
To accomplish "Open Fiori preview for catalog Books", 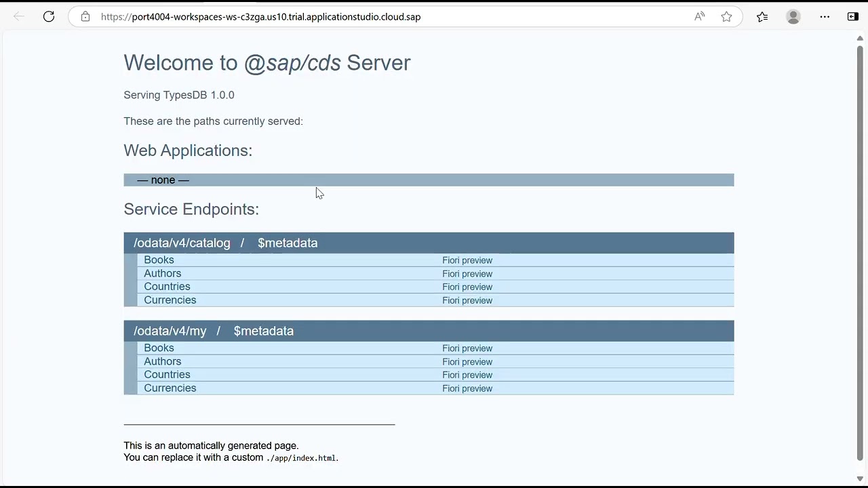I will coord(467,260).
